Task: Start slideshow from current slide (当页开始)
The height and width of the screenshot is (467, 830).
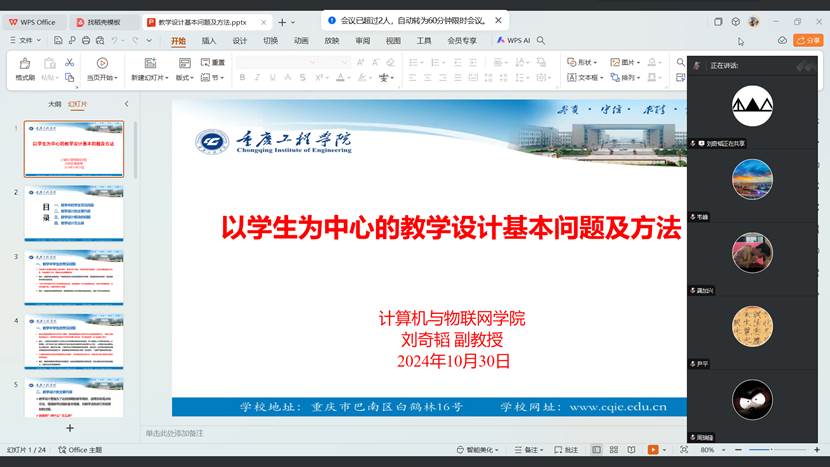Action: pos(101,66)
